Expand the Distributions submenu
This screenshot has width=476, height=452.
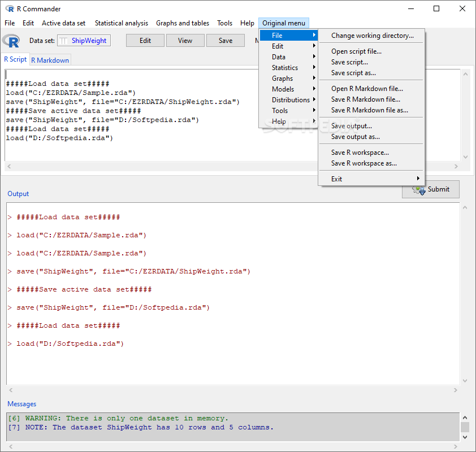(288, 100)
